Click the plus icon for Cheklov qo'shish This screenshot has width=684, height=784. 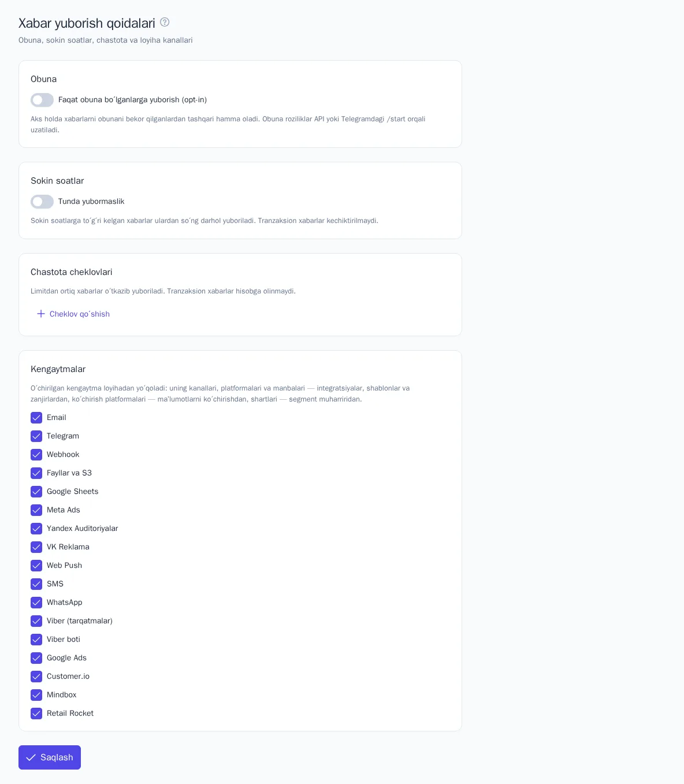point(41,314)
